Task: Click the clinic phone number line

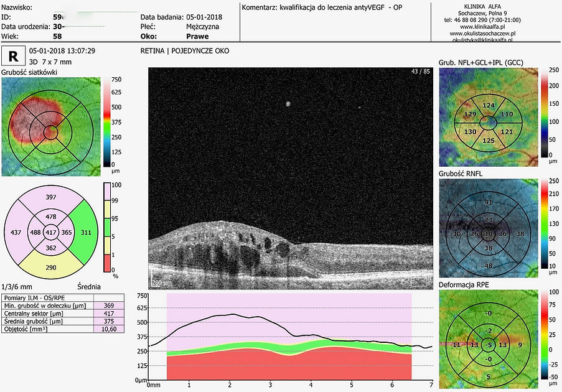Action: pyautogui.click(x=482, y=20)
